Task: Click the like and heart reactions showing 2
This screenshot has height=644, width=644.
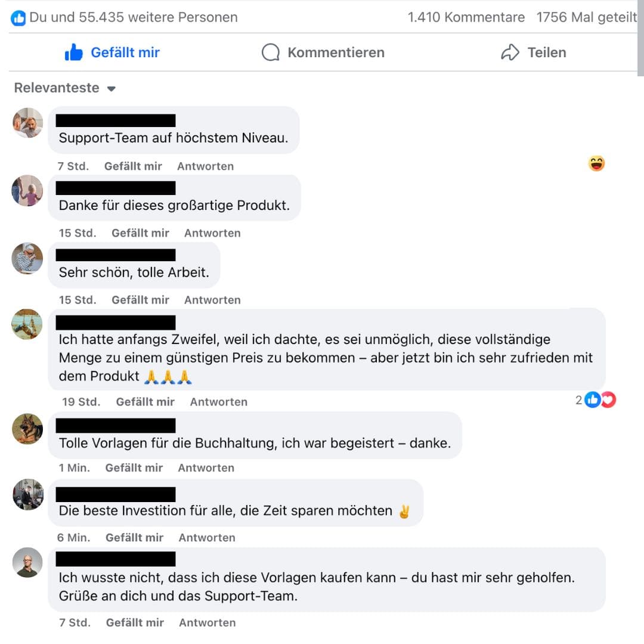Action: (596, 400)
